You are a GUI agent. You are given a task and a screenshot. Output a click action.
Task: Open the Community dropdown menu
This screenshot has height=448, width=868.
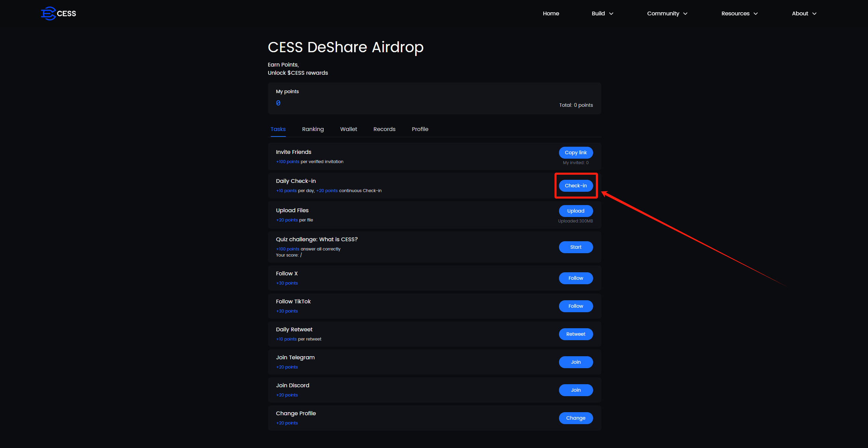click(667, 13)
